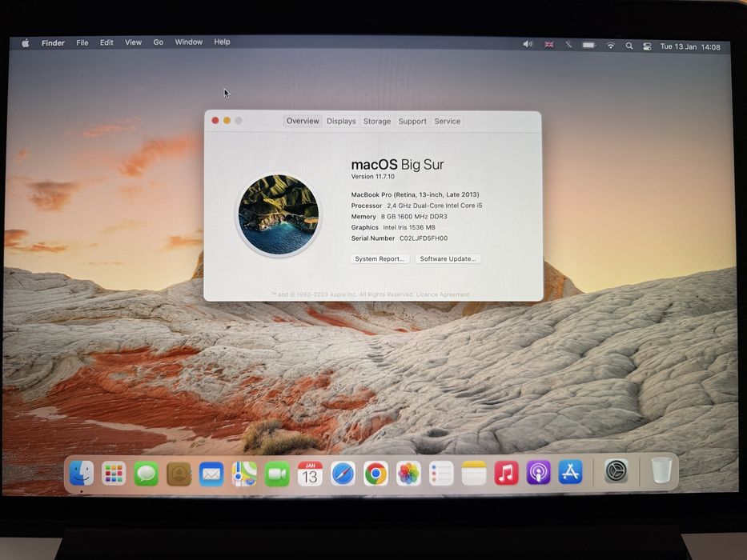
Task: Open the British flag input source menu
Action: 548,44
